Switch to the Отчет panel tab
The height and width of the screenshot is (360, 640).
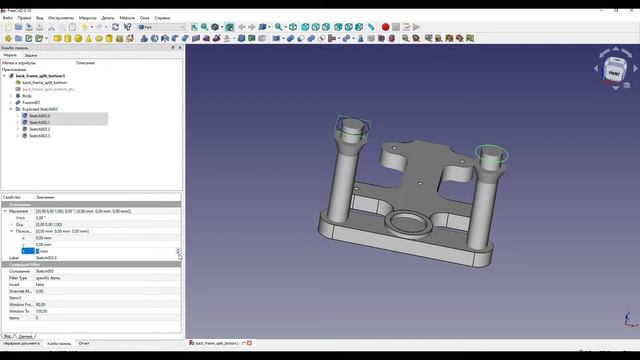(x=84, y=343)
